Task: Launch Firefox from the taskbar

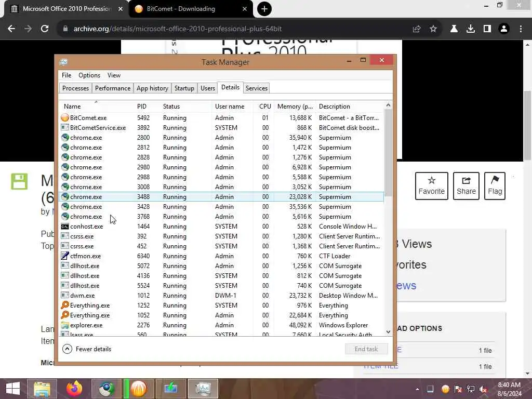Action: (74, 389)
